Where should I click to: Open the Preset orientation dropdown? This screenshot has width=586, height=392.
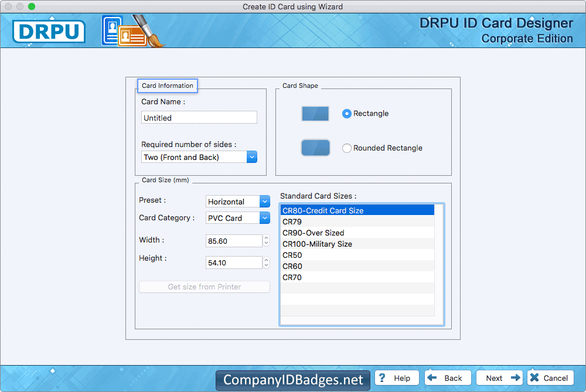pos(238,202)
